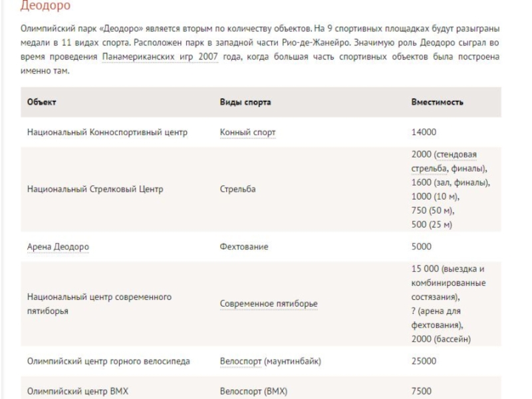Follow the Конный спорт link
Screen dimensions: 532x399
[x=247, y=132]
